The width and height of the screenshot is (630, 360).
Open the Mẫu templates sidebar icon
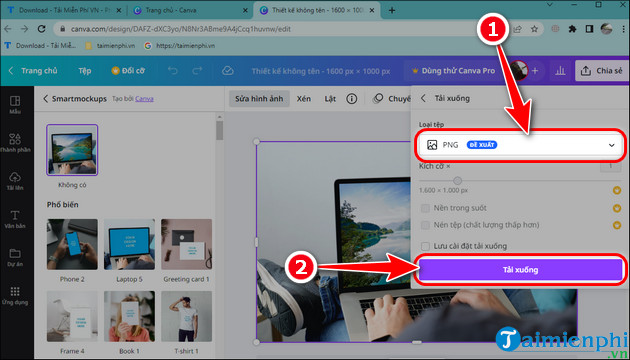click(15, 104)
